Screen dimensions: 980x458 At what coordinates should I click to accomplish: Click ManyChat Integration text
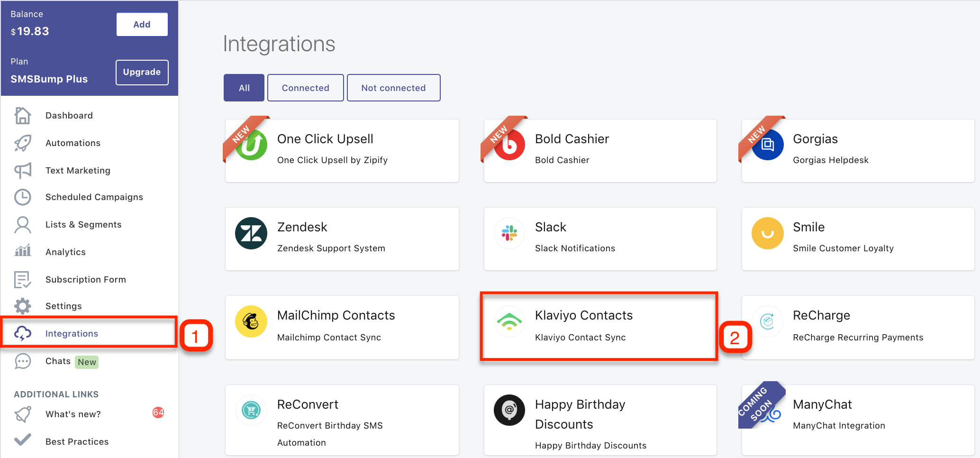[839, 426]
